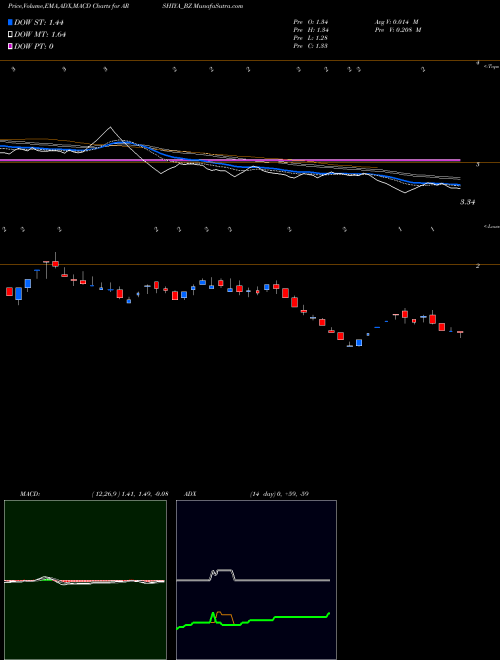Click the 'Pre H: 1.34' high value
The image size is (500, 660).
[311, 30]
